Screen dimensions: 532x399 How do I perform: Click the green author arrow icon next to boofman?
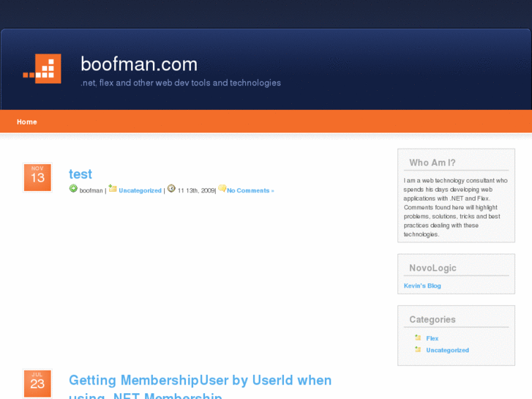pos(73,188)
